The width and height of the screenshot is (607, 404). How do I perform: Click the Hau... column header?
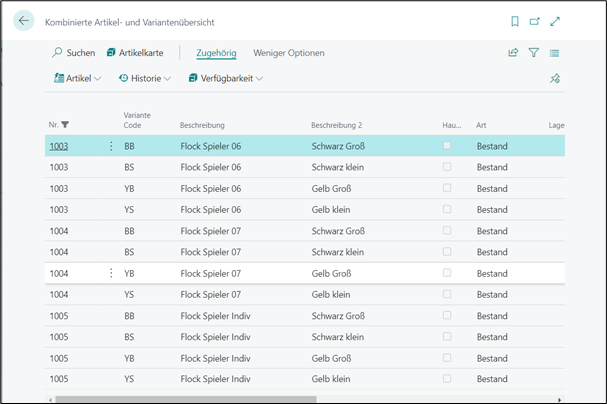click(x=452, y=125)
